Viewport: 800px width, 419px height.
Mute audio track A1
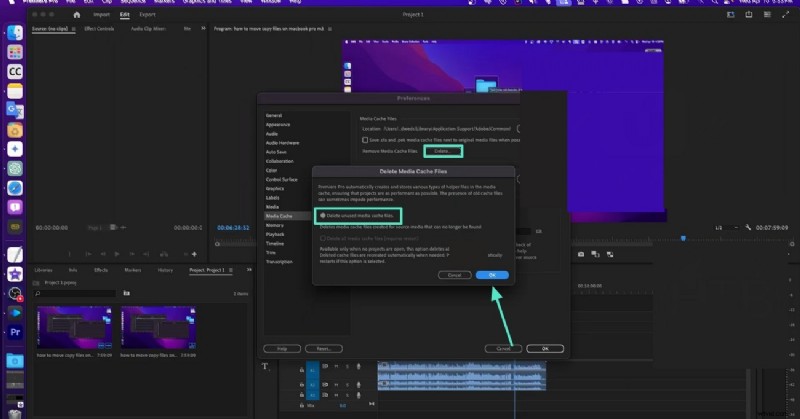tap(336, 366)
